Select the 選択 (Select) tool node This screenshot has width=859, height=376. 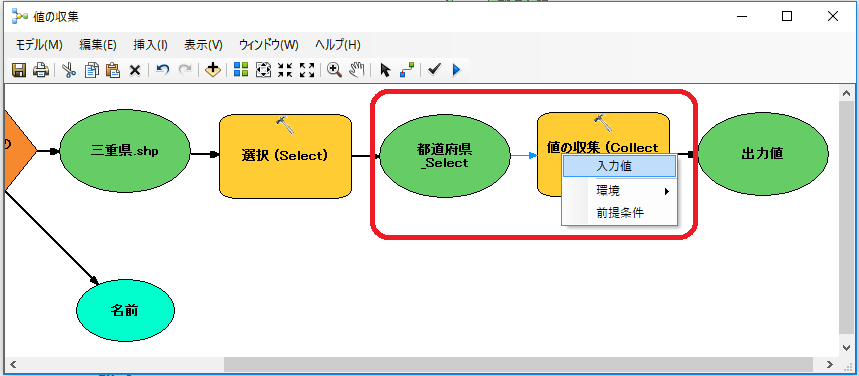(x=285, y=156)
